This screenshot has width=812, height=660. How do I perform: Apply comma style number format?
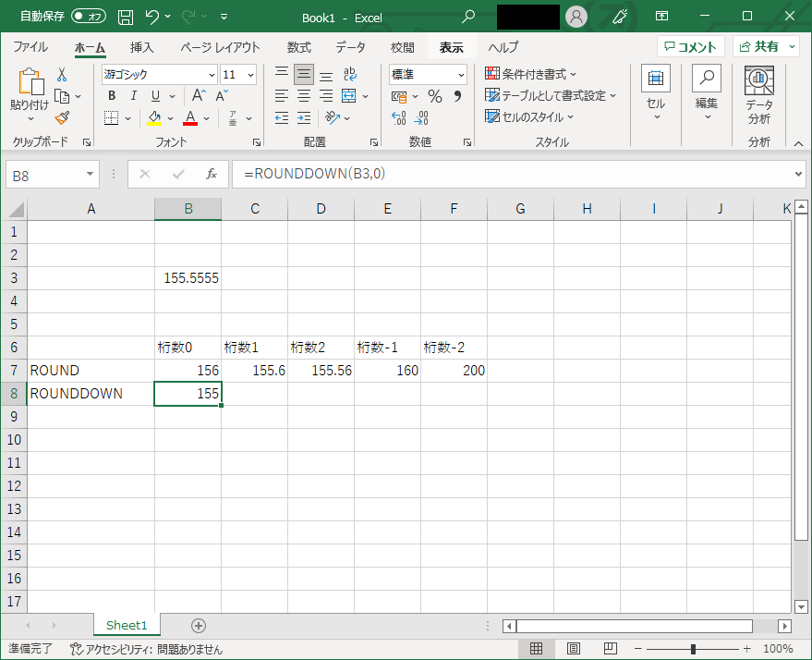pos(457,96)
